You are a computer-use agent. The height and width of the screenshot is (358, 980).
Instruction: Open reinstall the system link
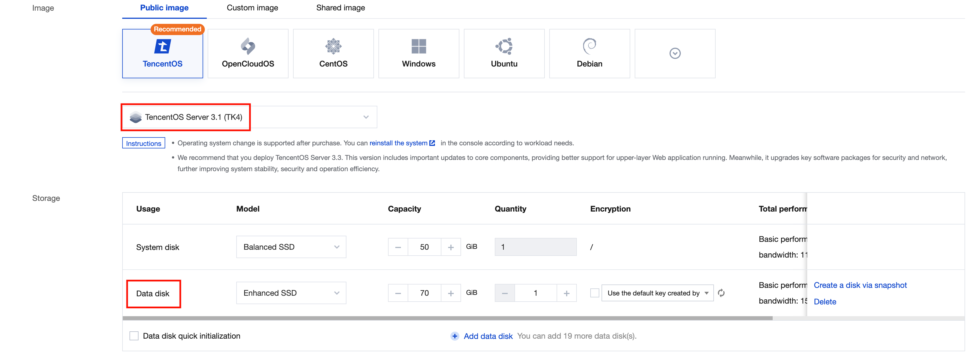(x=398, y=143)
